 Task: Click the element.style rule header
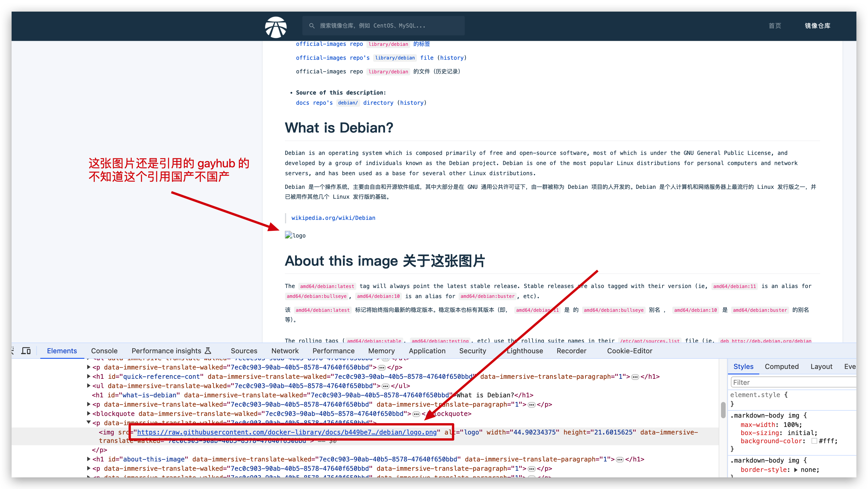click(x=758, y=395)
